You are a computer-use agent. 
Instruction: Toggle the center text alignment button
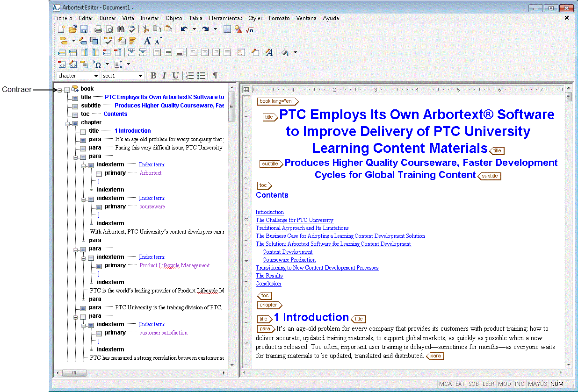[x=204, y=52]
